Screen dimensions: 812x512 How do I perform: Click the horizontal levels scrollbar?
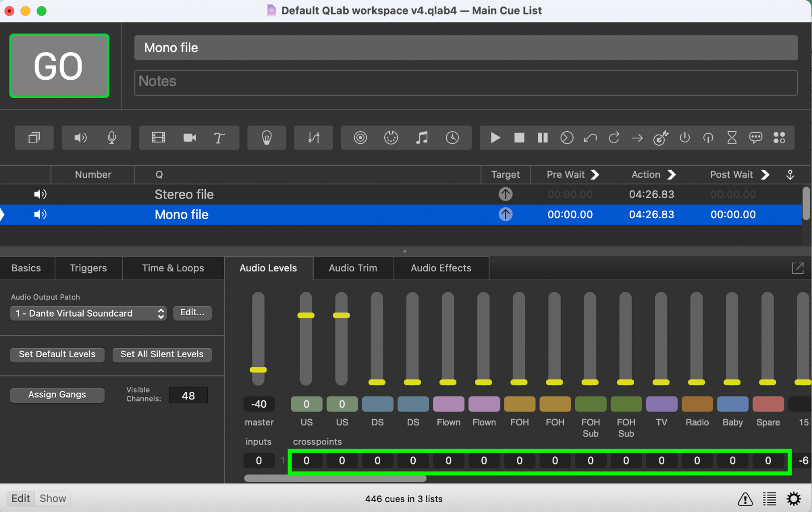[335, 478]
